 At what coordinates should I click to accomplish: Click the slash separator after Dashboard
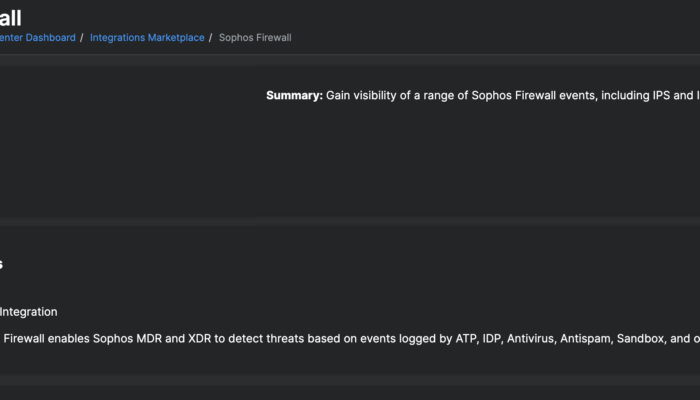(82, 37)
